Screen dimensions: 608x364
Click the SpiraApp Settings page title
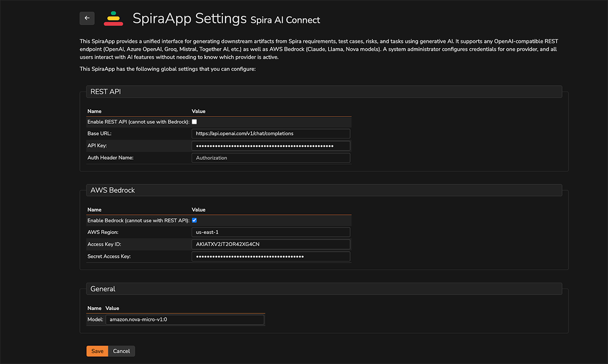(189, 19)
